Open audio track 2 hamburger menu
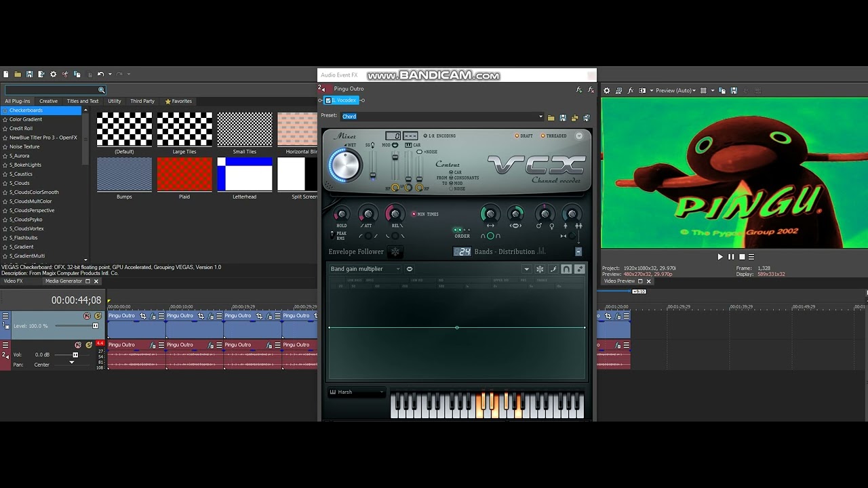This screenshot has width=868, height=488. tap(5, 345)
